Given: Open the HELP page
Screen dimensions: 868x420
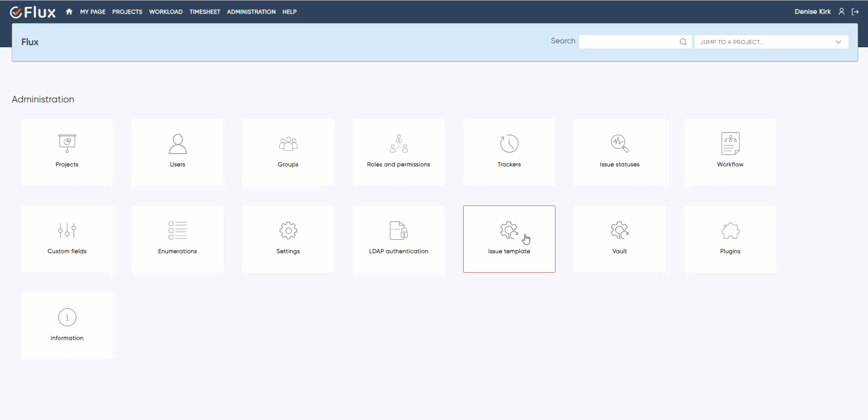Looking at the screenshot, I should pyautogui.click(x=289, y=12).
